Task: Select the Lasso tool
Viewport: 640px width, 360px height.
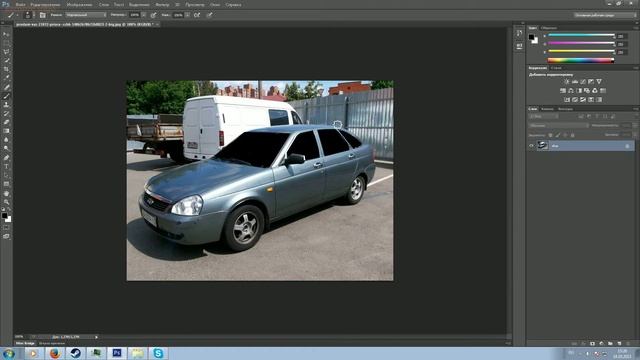Action: (x=6, y=52)
